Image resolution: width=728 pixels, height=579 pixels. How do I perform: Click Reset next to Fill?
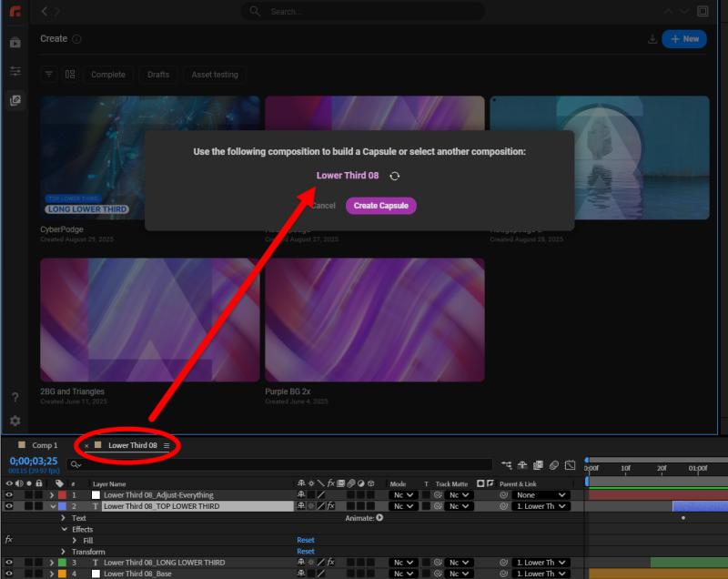click(306, 539)
